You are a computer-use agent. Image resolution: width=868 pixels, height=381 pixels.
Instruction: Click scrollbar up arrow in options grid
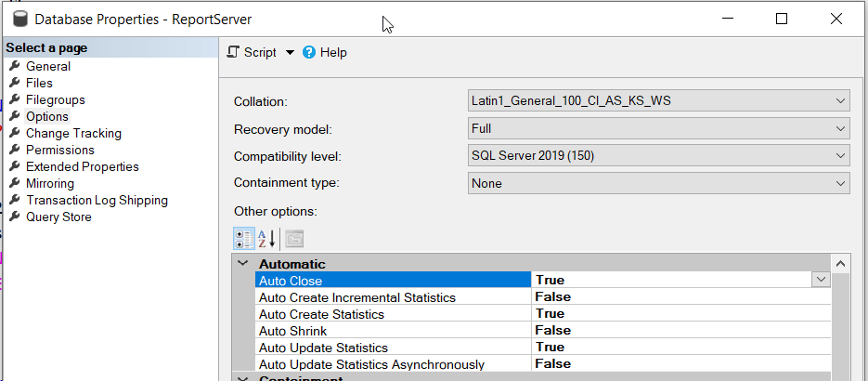pyautogui.click(x=840, y=264)
